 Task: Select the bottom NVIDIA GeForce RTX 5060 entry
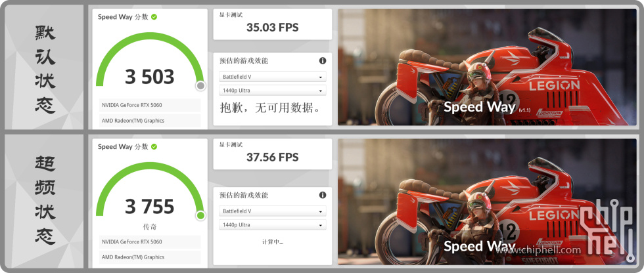point(150,241)
